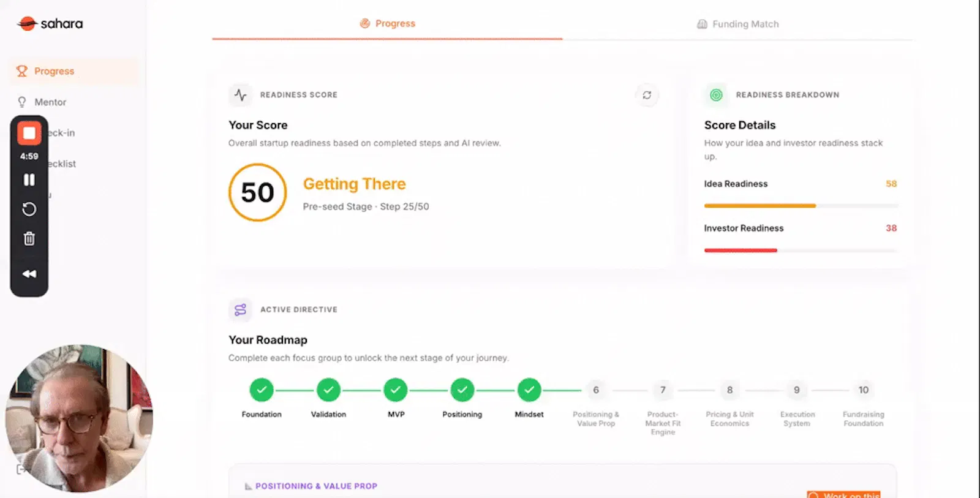This screenshot has height=498, width=980.
Task: Open Mentor in the sidebar
Action: (50, 102)
